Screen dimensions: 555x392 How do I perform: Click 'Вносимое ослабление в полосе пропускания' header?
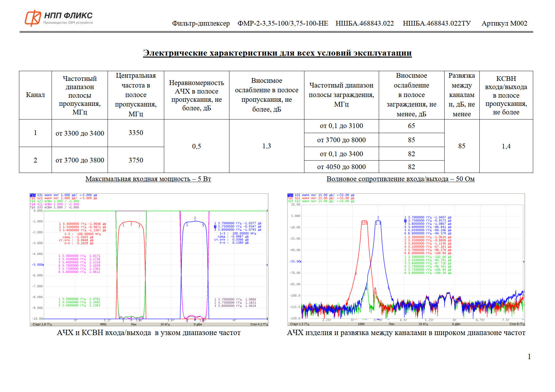pos(267,95)
